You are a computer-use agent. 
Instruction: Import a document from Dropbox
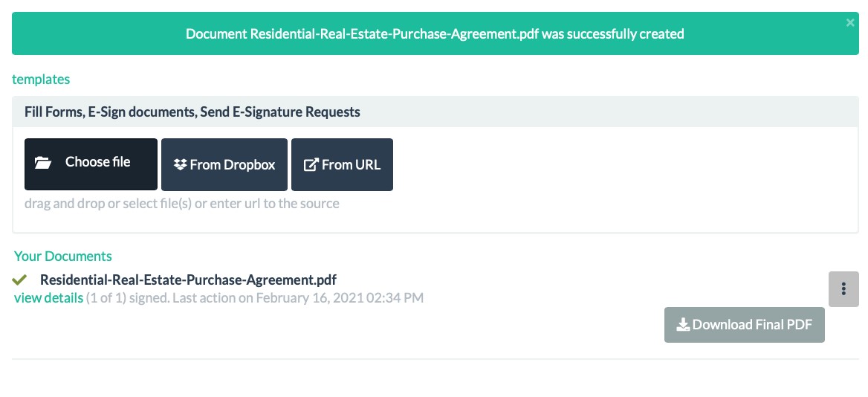(x=224, y=164)
